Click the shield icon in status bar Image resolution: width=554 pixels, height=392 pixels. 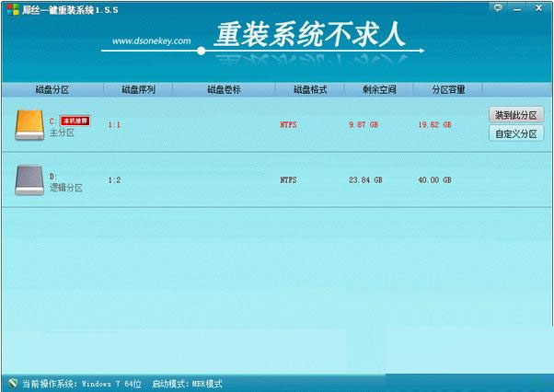pos(13,383)
